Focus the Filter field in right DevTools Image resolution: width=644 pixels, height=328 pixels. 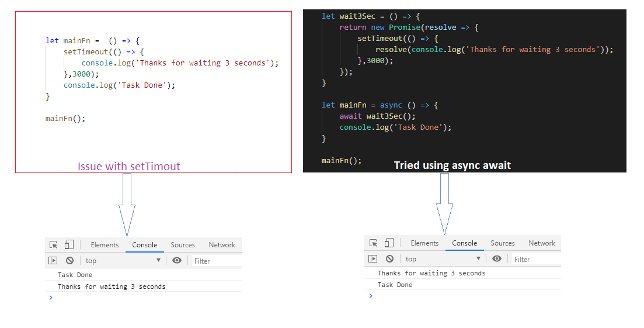(x=537, y=260)
